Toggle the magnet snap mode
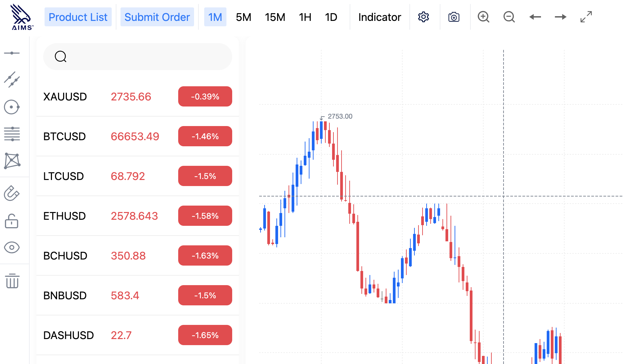This screenshot has height=364, width=623. 12,193
